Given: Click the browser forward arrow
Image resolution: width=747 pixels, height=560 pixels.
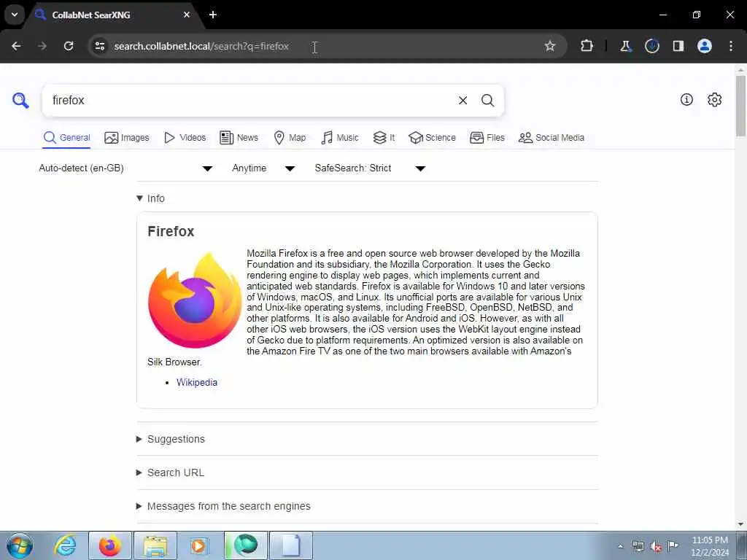Looking at the screenshot, I should coord(42,46).
